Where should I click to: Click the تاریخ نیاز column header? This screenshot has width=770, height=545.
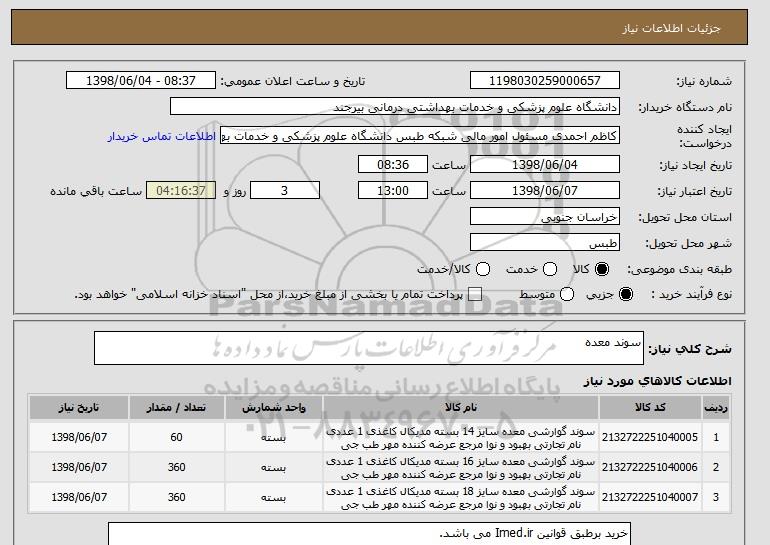tap(79, 408)
